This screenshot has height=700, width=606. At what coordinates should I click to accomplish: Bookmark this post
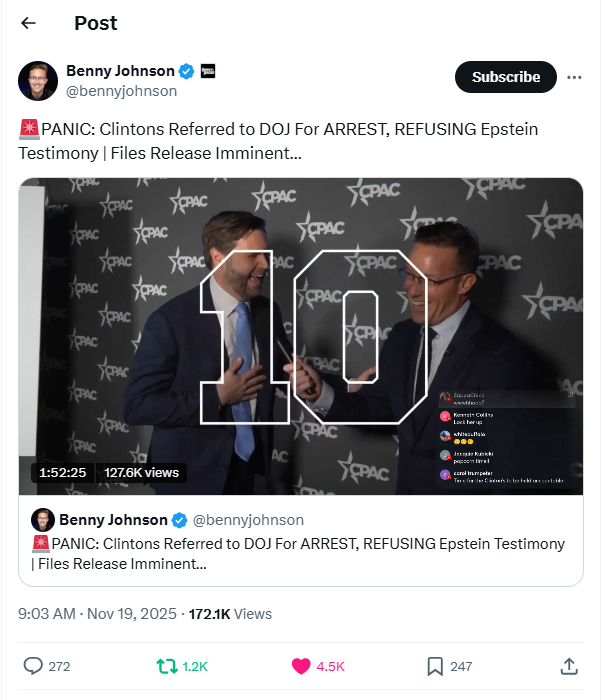[435, 666]
